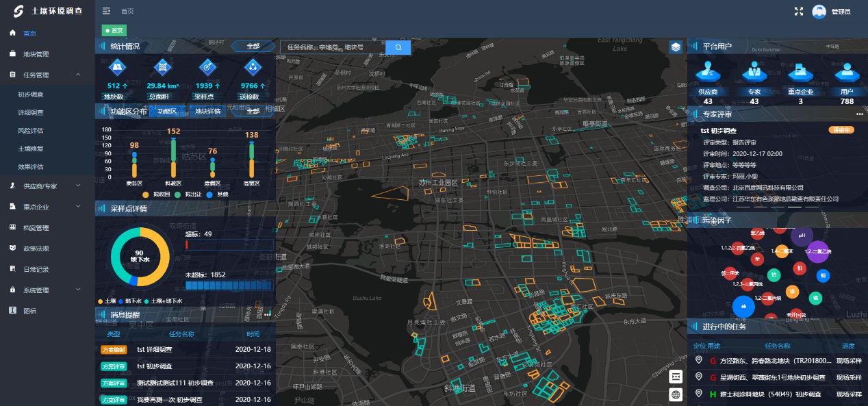Enter fullscreen mode using the expand icon

(798, 11)
